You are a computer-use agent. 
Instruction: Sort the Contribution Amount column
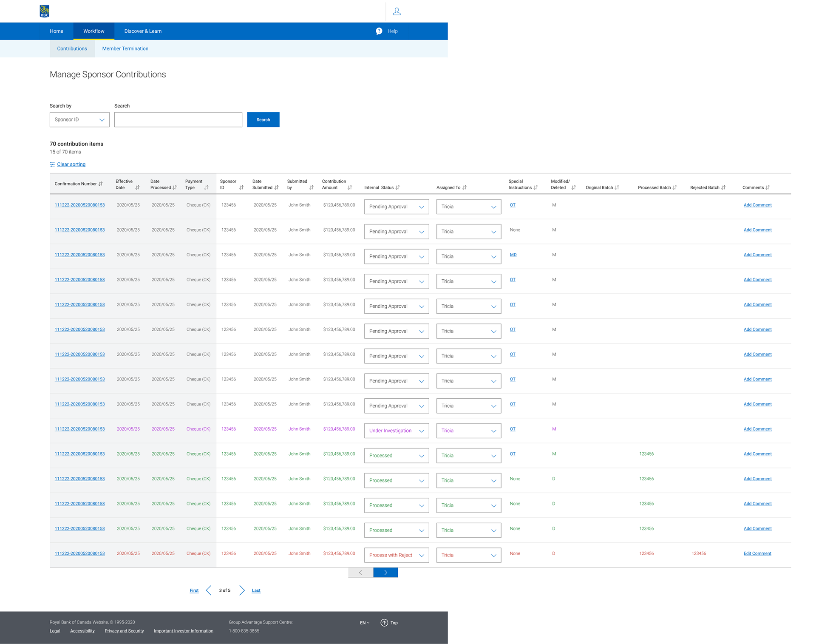tap(350, 187)
